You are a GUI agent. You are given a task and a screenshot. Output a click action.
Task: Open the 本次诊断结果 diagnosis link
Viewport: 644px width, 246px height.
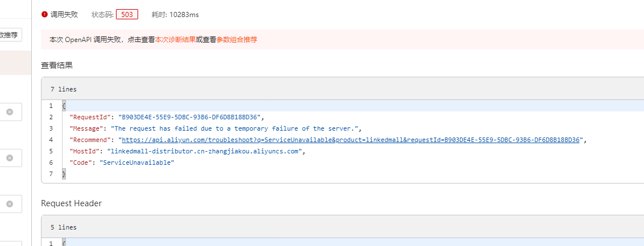[x=176, y=40]
